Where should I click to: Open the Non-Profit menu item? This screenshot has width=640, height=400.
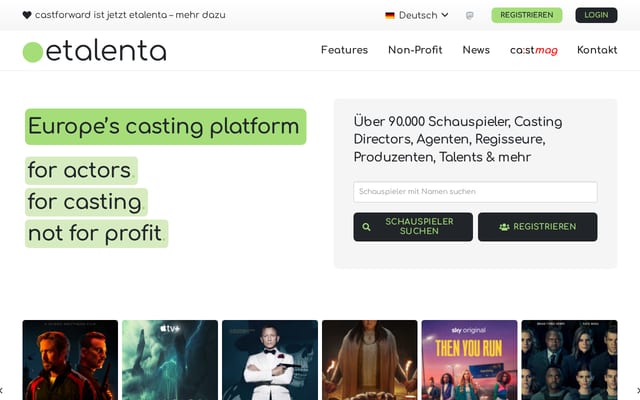(x=415, y=50)
